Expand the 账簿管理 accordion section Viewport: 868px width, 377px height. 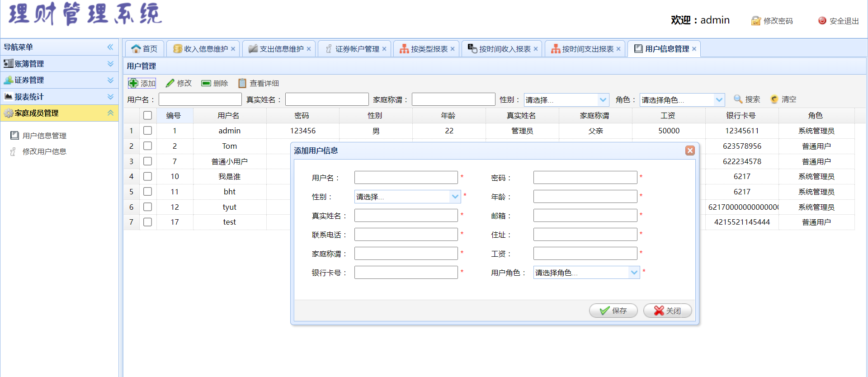(x=59, y=64)
